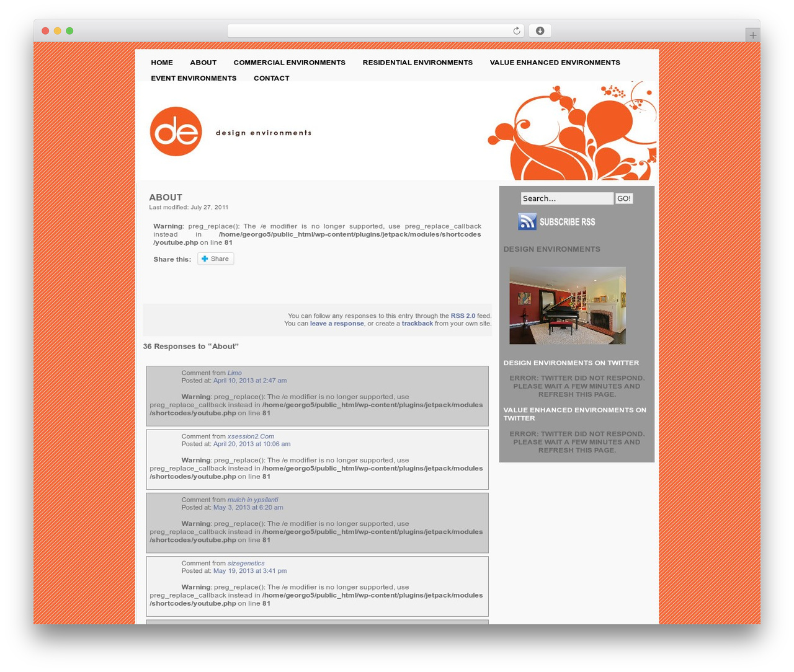The image size is (794, 672).
Task: Click the 'trackback' link
Action: (x=417, y=324)
